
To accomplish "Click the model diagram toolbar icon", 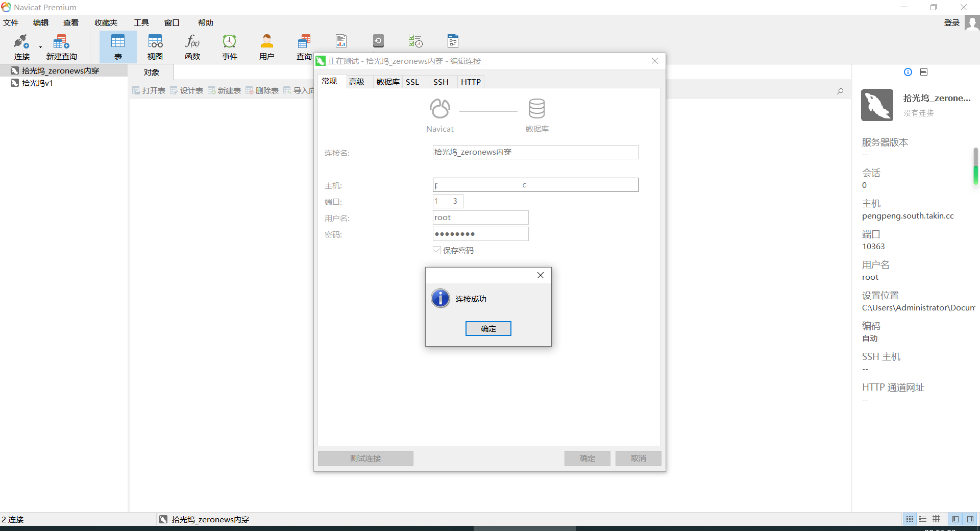I will pyautogui.click(x=453, y=41).
